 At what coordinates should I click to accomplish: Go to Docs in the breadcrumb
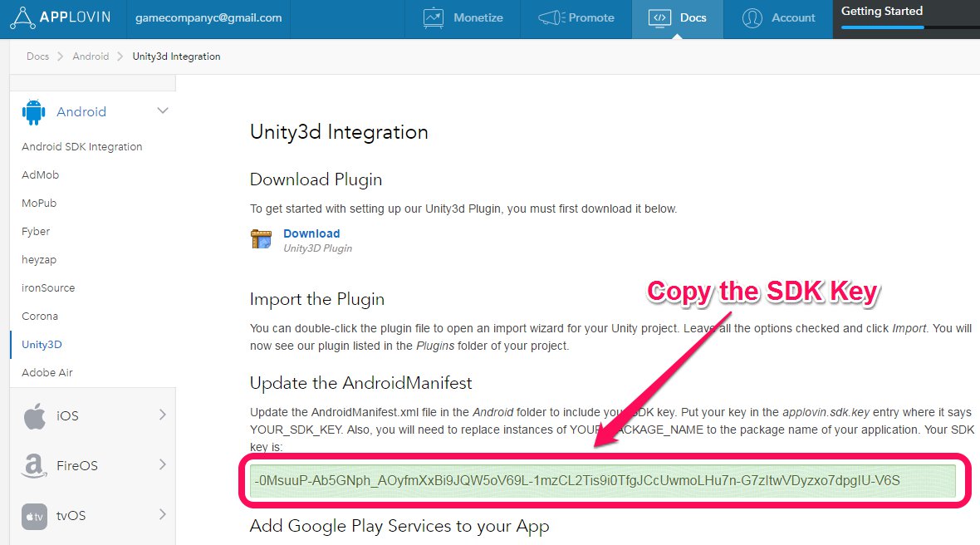coord(37,56)
